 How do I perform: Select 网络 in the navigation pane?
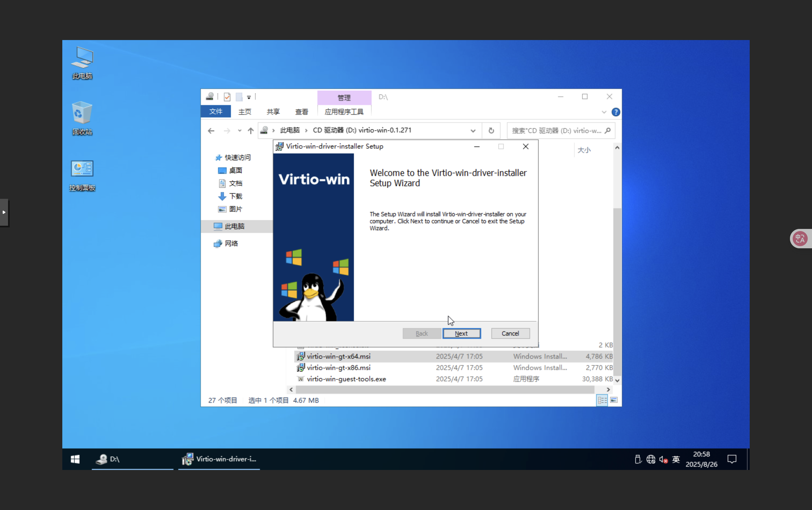tap(226, 243)
